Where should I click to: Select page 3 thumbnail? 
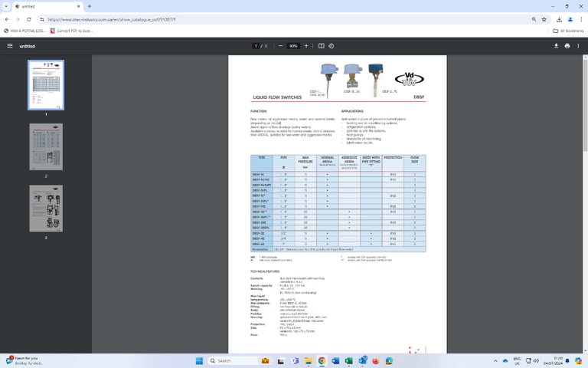tap(46, 209)
